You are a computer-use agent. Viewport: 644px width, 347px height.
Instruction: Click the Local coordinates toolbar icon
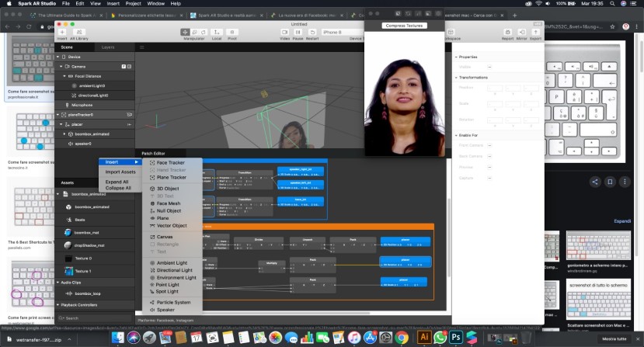point(217,32)
